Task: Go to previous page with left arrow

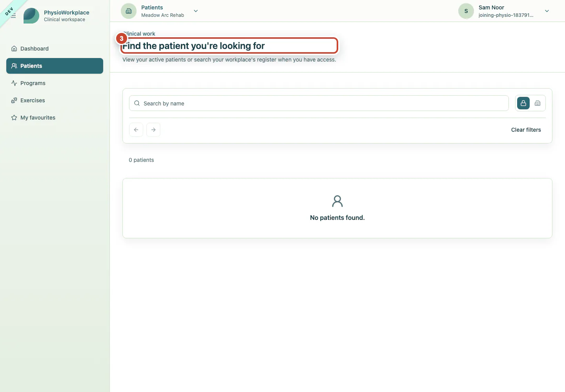Action: [136, 130]
